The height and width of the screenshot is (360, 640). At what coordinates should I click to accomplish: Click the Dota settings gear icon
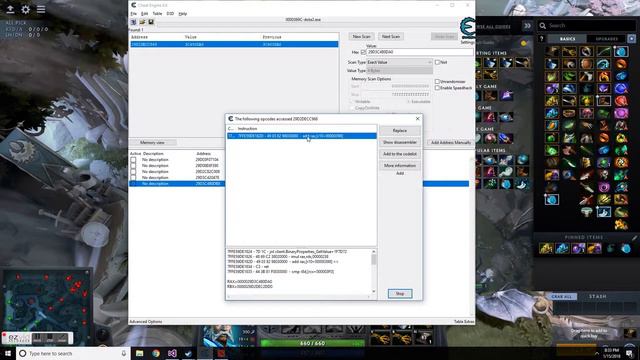(25, 9)
